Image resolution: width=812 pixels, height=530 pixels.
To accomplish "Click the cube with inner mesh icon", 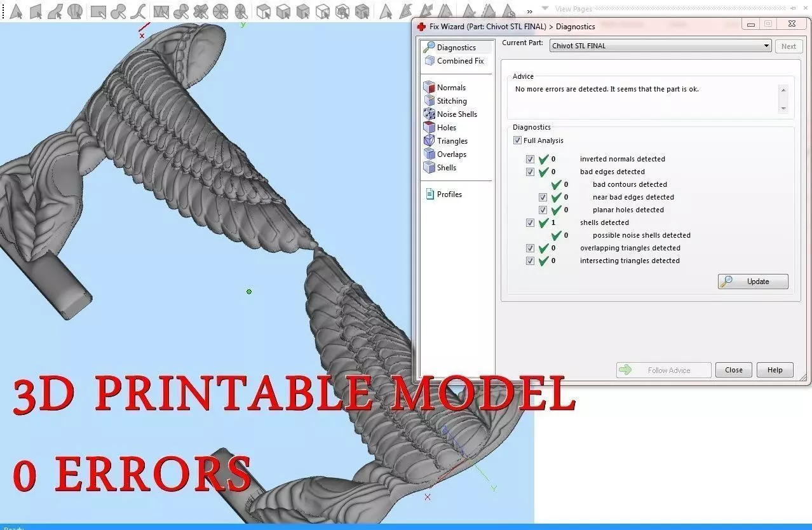I will 342,11.
